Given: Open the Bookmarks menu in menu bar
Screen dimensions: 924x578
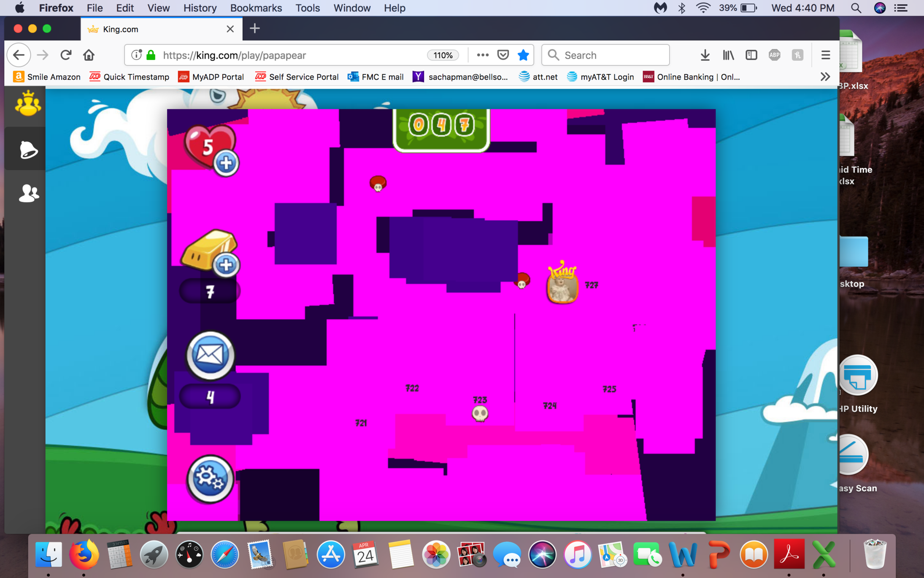Looking at the screenshot, I should [x=256, y=8].
